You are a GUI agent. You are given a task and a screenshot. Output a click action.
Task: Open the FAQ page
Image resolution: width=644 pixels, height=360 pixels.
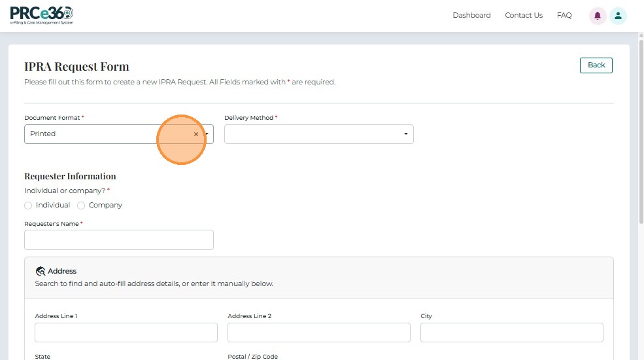coord(564,16)
